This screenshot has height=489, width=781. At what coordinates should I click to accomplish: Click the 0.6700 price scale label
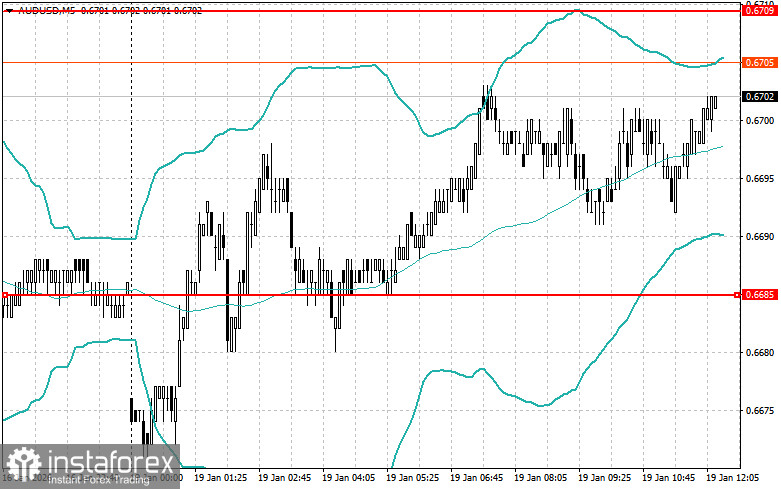point(760,121)
